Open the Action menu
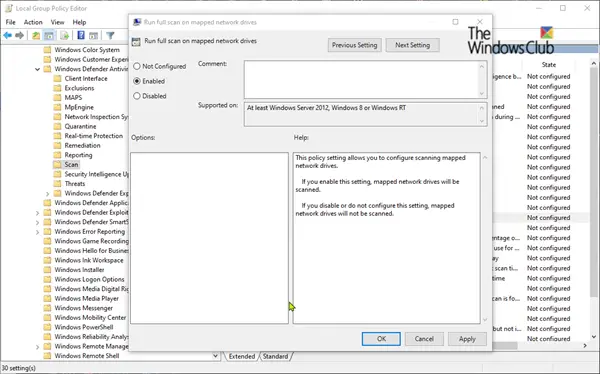The image size is (600, 374). pos(33,22)
